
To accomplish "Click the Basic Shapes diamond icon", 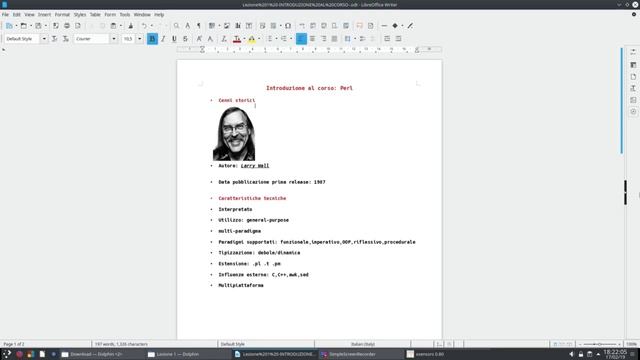I will point(395,26).
